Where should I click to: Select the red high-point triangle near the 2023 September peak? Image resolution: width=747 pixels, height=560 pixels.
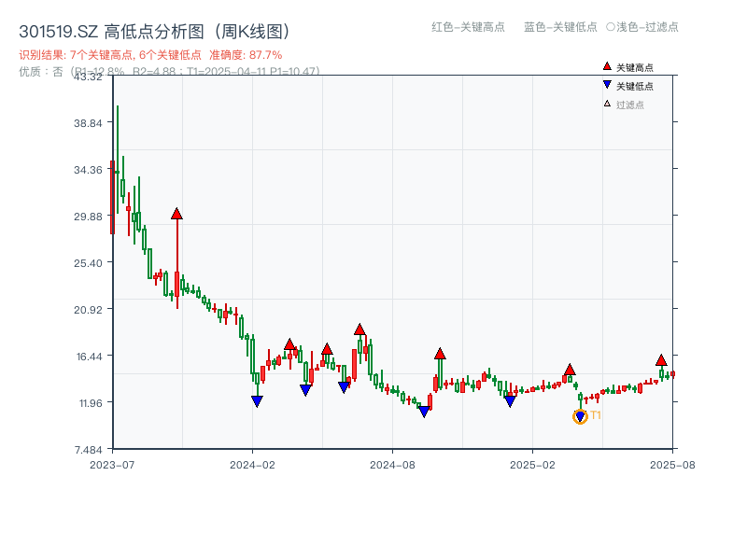coord(176,213)
